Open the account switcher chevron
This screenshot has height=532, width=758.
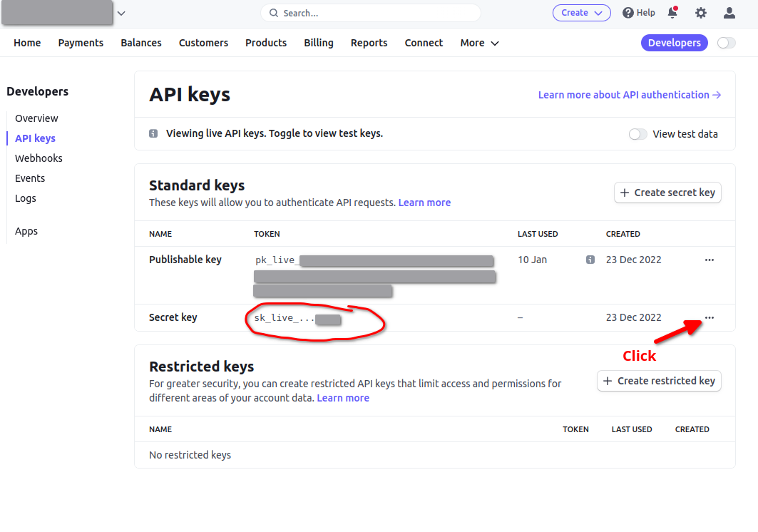pos(121,13)
